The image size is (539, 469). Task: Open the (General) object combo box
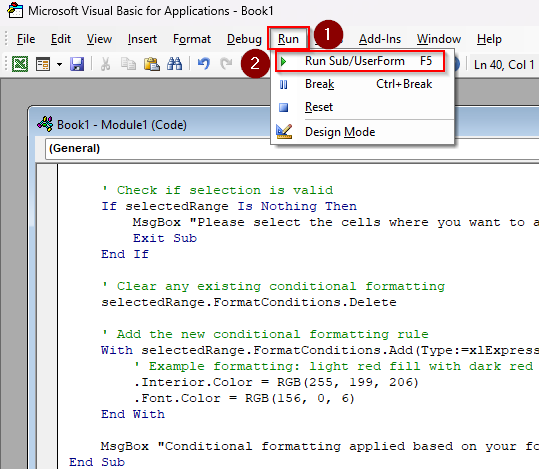point(292,149)
